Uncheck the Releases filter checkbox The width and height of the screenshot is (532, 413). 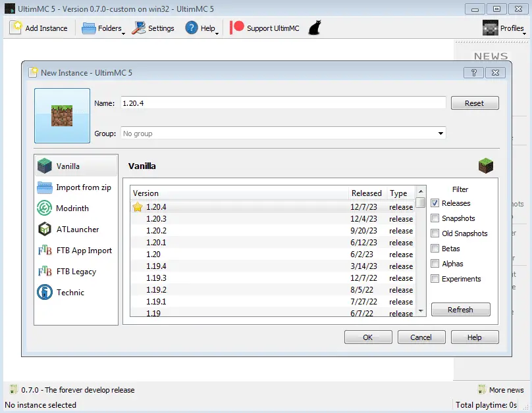click(x=435, y=203)
